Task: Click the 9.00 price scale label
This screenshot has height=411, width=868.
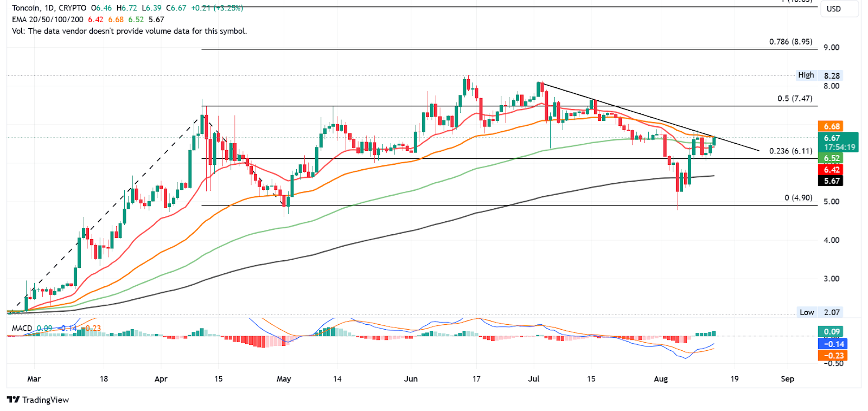Action: pos(831,48)
